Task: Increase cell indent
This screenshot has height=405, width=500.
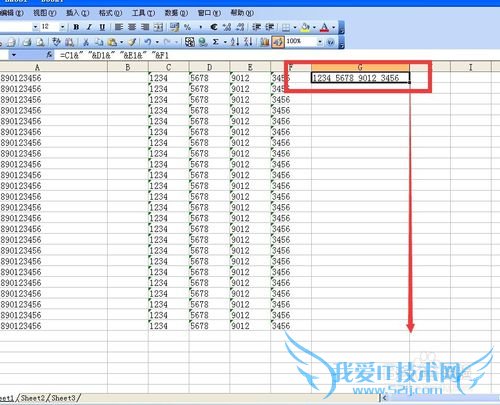Action: [x=269, y=27]
